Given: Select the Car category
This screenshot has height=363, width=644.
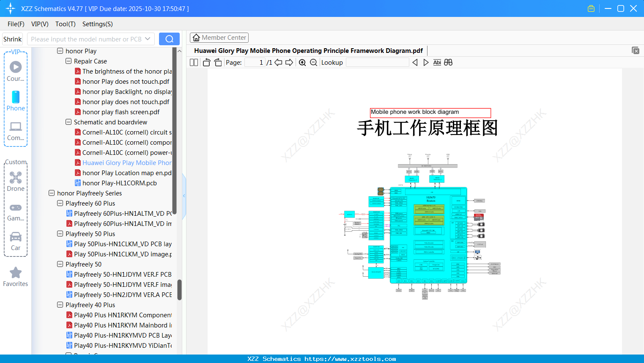Looking at the screenshot, I should pyautogui.click(x=16, y=241).
